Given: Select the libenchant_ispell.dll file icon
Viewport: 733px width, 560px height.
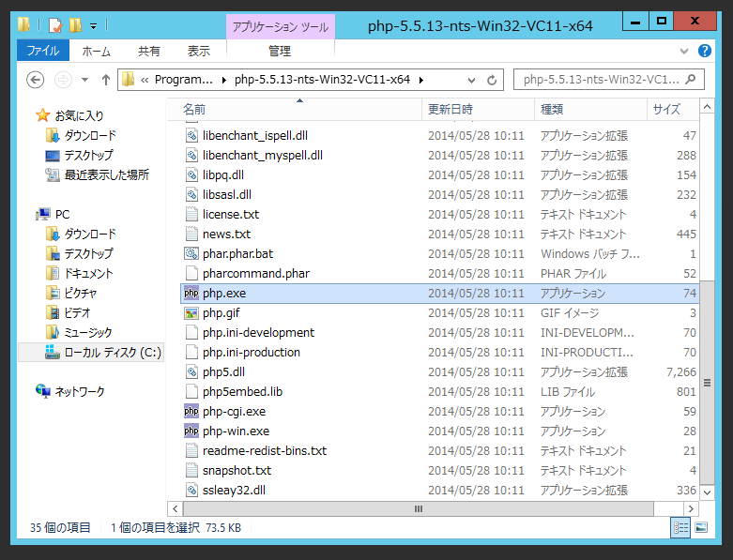Looking at the screenshot, I should coord(191,135).
